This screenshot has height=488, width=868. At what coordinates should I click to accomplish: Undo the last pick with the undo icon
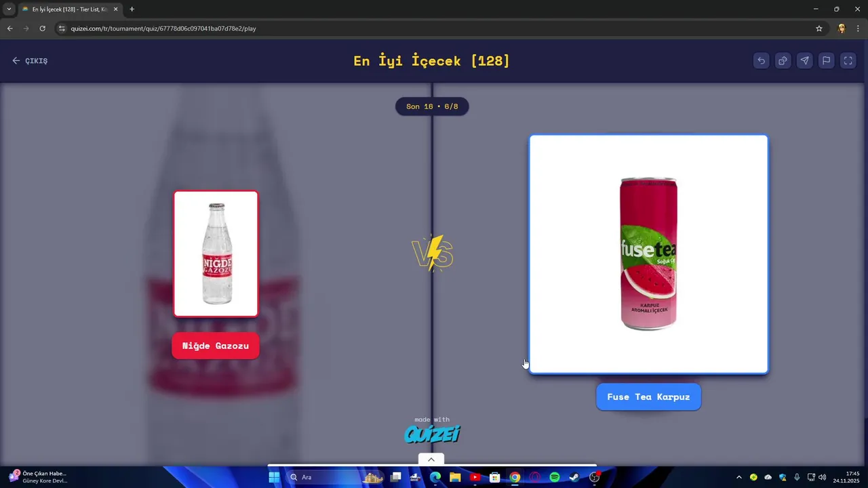pos(761,61)
